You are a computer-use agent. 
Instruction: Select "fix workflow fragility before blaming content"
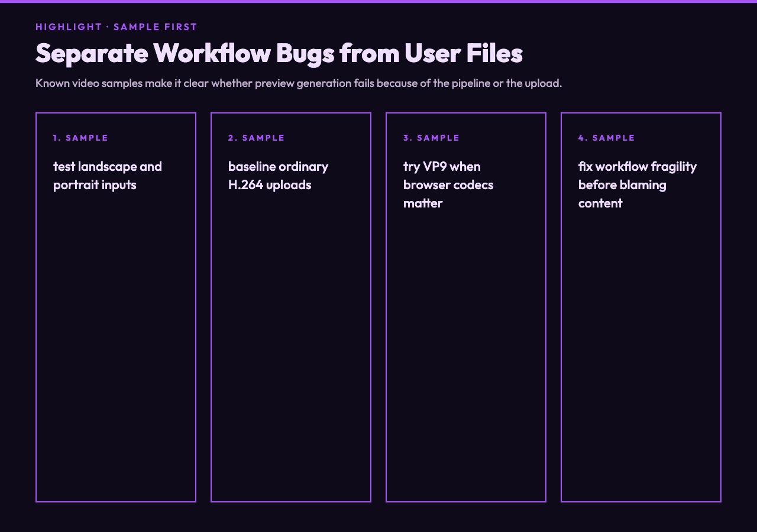638,184
